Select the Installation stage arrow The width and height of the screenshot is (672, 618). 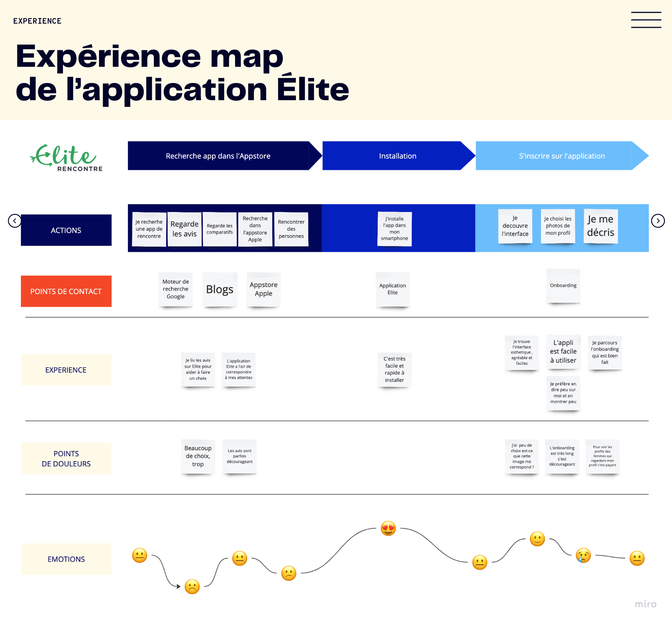(398, 156)
